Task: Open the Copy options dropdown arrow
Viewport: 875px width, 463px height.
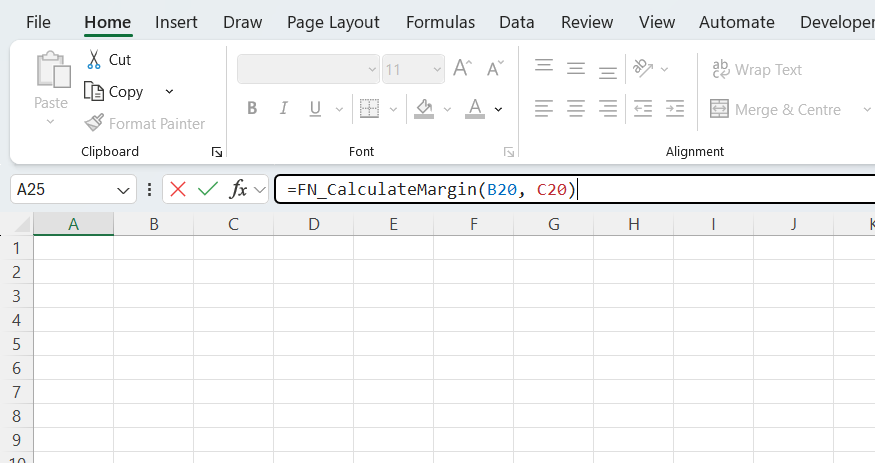Action: (169, 91)
